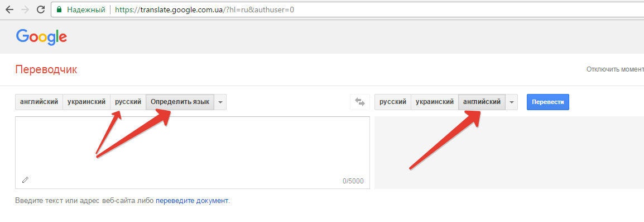
Task: Click the green secure padlock icon
Action: click(x=60, y=9)
